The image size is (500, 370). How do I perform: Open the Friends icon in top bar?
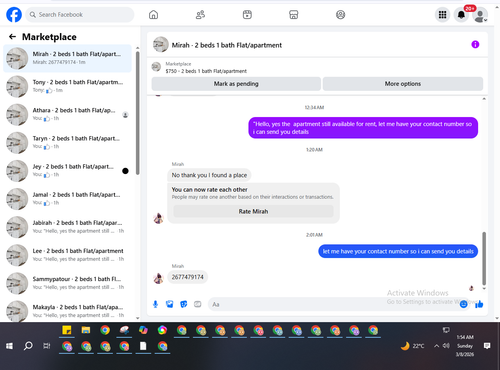click(x=200, y=15)
